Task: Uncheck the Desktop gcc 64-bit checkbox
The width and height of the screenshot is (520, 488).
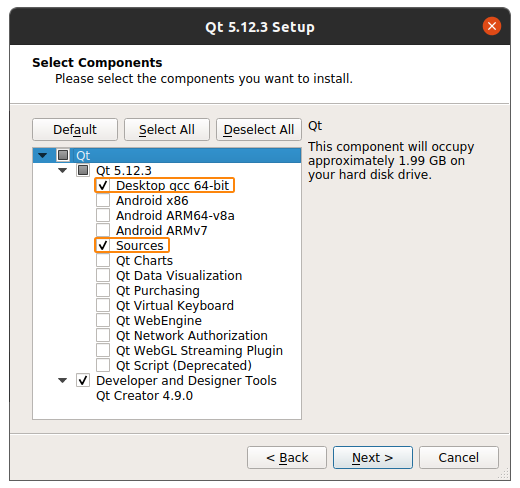Action: coord(103,185)
